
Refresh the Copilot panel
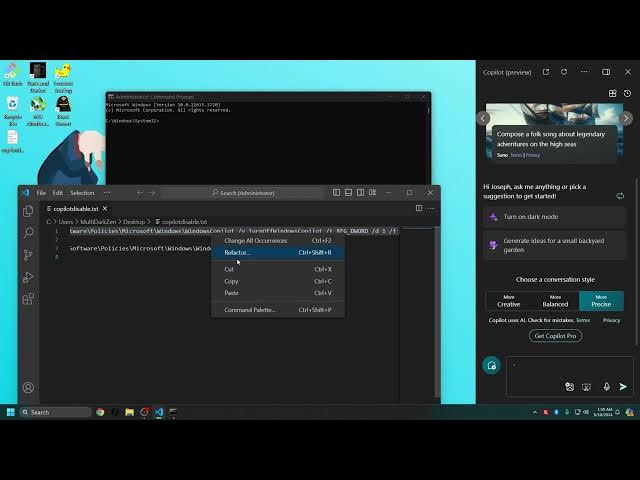point(564,72)
